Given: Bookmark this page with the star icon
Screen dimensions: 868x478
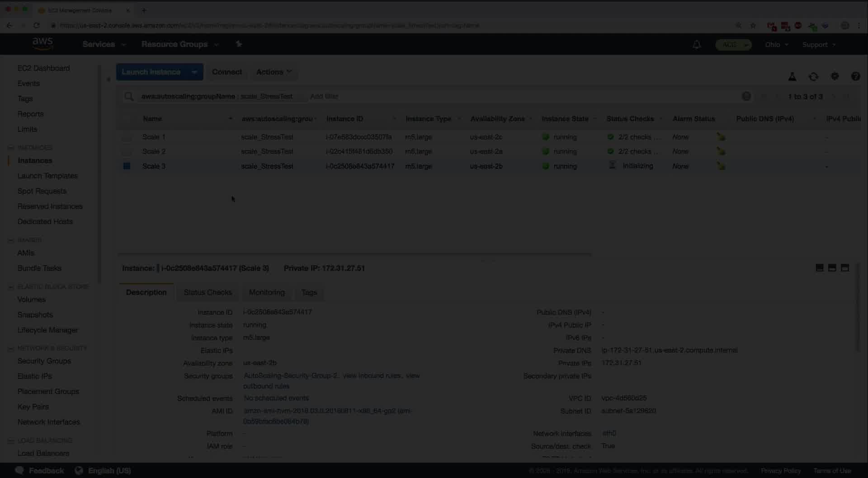Looking at the screenshot, I should [753, 26].
